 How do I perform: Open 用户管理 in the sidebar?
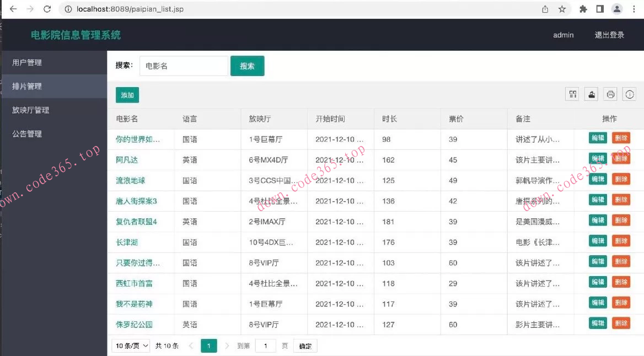[27, 63]
